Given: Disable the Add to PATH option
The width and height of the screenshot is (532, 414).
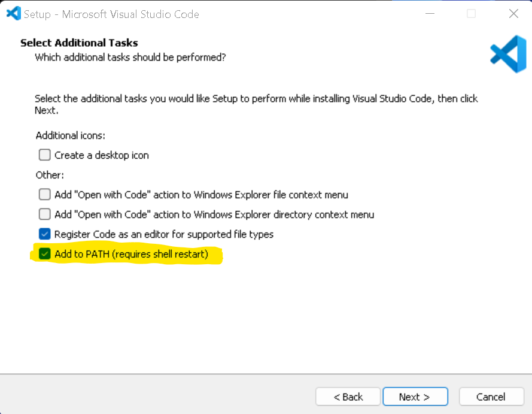Looking at the screenshot, I should pos(44,253).
